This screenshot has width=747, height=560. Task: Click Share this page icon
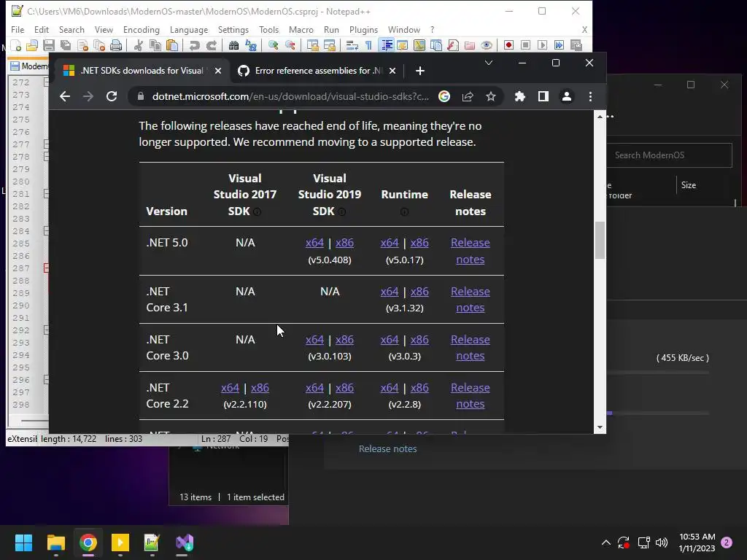point(468,97)
